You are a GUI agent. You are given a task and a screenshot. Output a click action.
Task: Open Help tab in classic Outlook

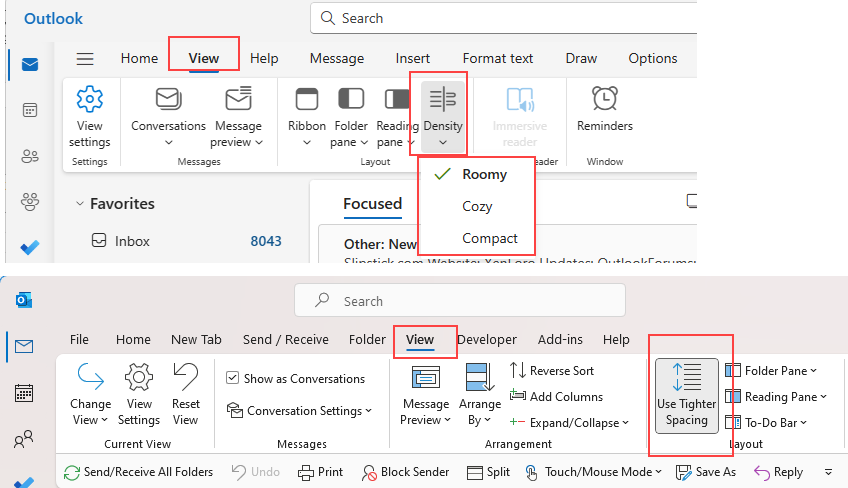(x=616, y=340)
